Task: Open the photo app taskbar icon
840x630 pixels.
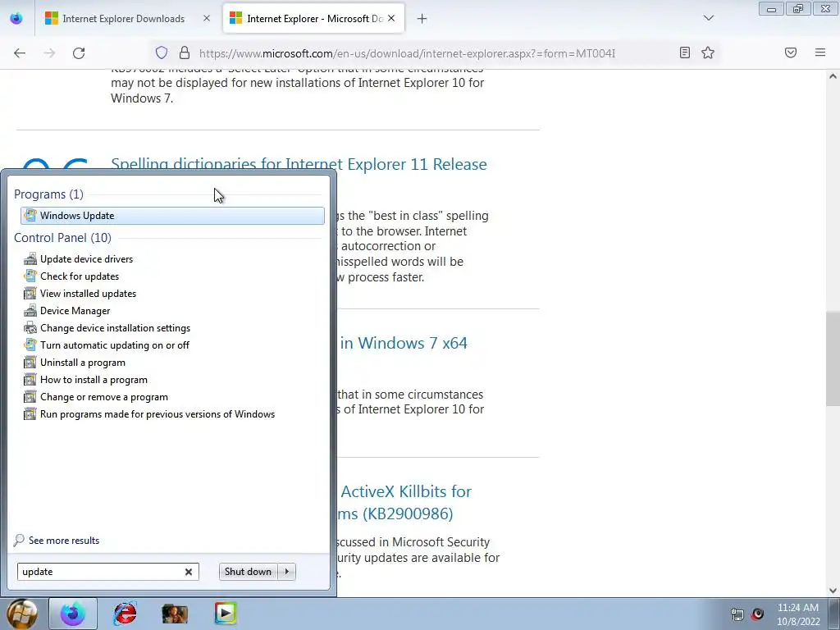Action: click(x=175, y=614)
